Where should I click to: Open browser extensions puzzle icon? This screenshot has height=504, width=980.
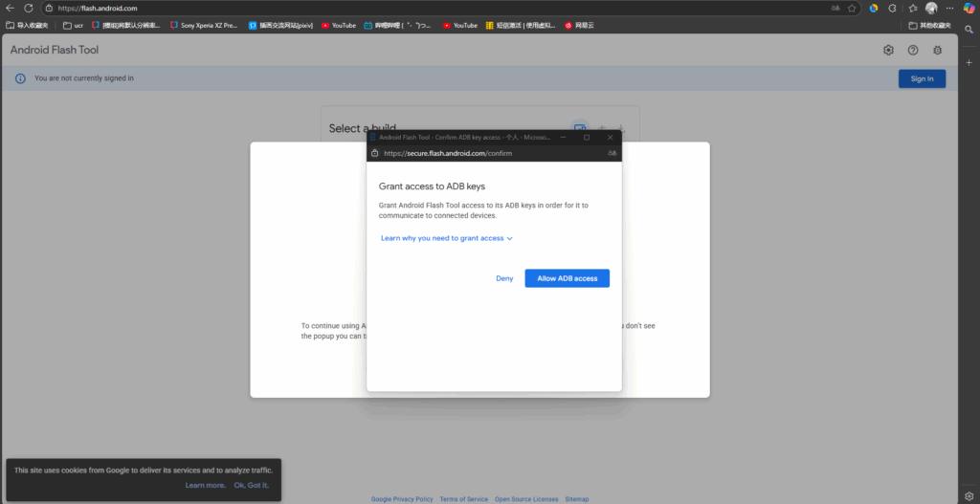[x=893, y=8]
